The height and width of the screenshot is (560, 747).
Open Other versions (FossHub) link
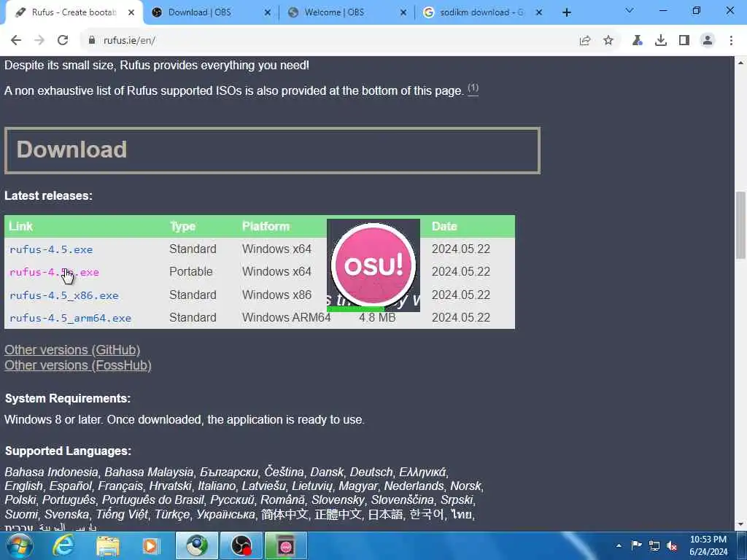[78, 365]
